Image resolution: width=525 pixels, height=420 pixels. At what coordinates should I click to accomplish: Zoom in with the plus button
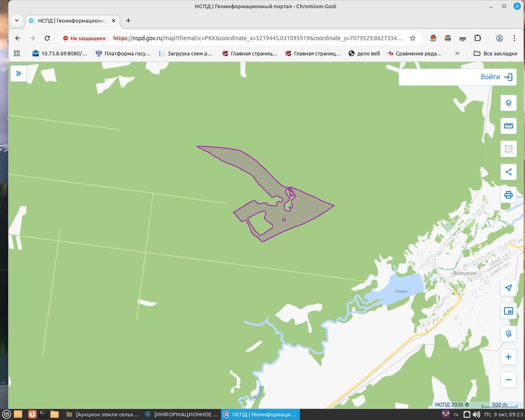[508, 357]
